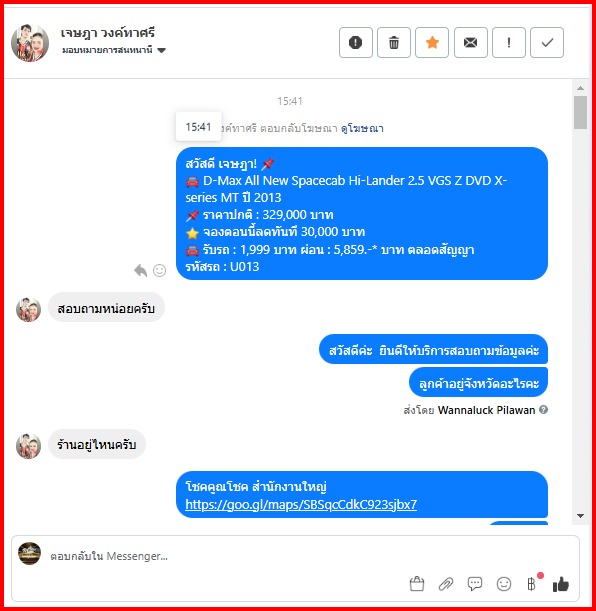
Task: Click the scrollbar down arrow in chat
Action: click(x=580, y=516)
